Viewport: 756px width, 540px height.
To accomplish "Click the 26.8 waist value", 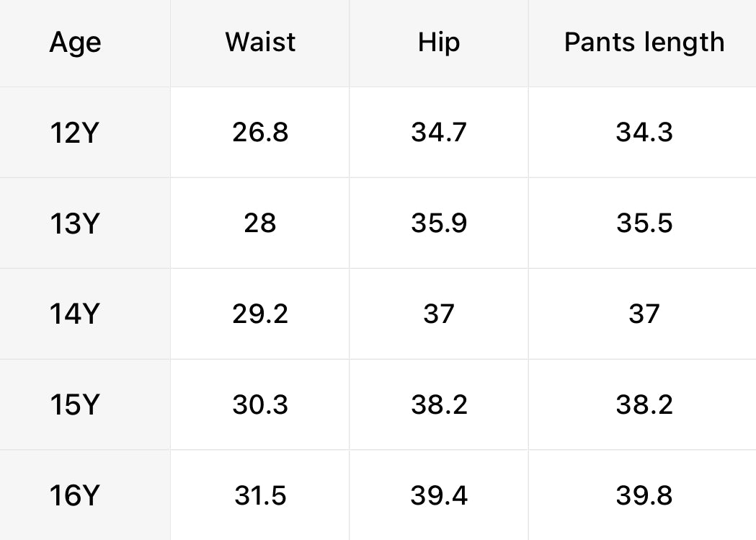I will pyautogui.click(x=260, y=132).
